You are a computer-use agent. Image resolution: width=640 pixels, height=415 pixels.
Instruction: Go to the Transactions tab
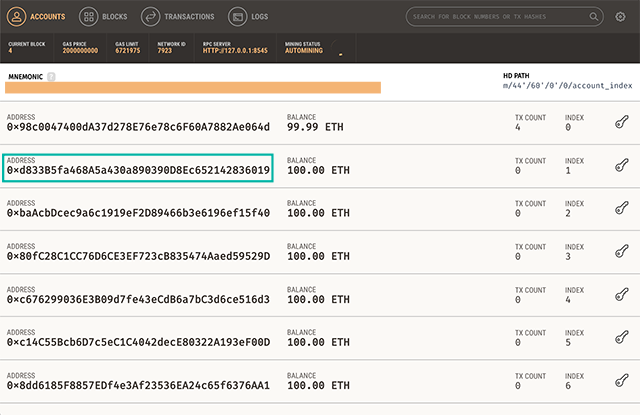click(x=177, y=17)
